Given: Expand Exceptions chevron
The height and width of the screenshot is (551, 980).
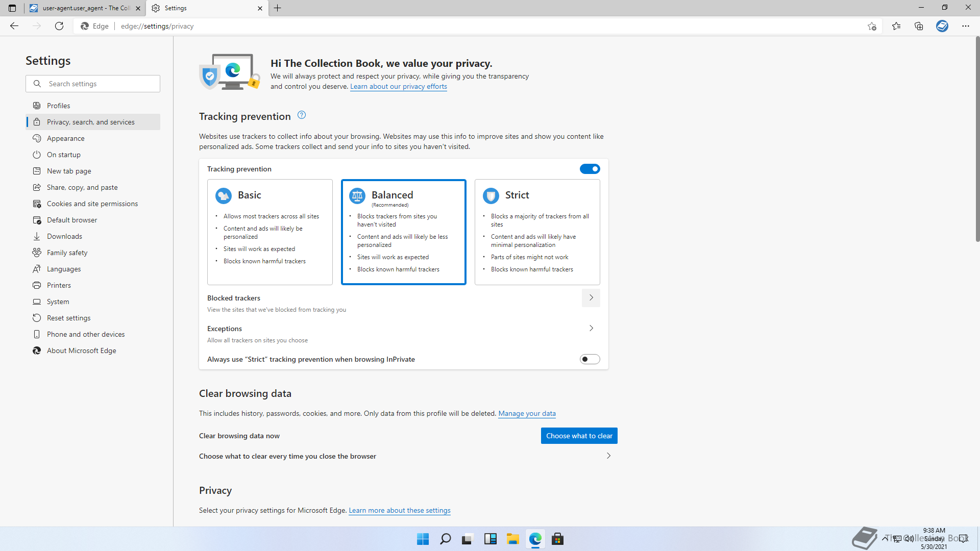Looking at the screenshot, I should point(591,329).
